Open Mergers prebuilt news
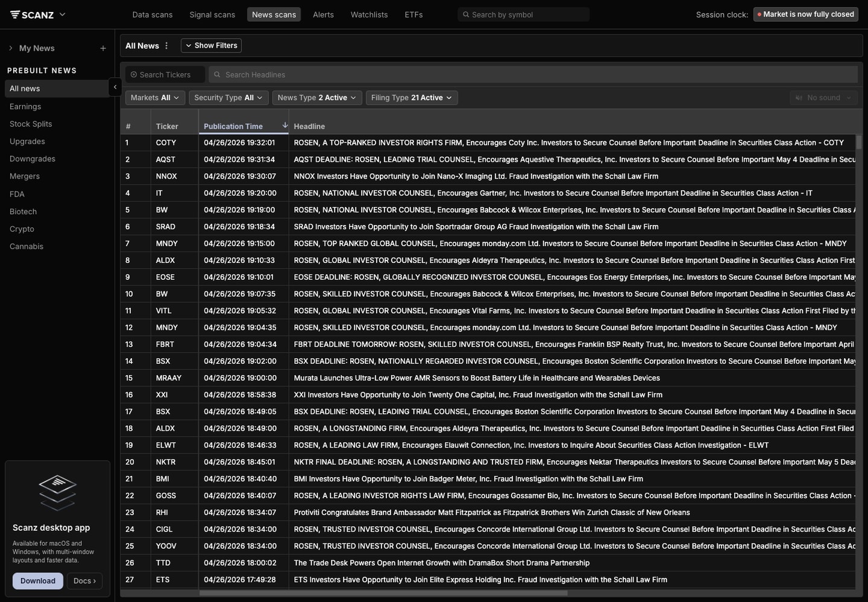This screenshot has height=602, width=868. click(25, 176)
